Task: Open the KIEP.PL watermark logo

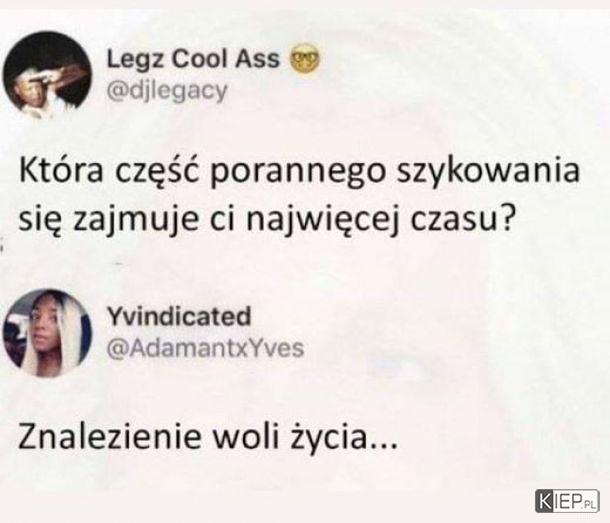Action: tap(567, 501)
